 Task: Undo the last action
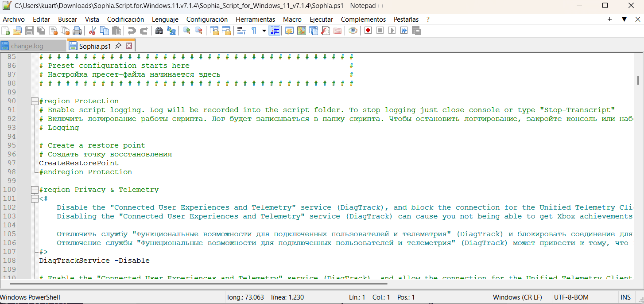pyautogui.click(x=132, y=31)
